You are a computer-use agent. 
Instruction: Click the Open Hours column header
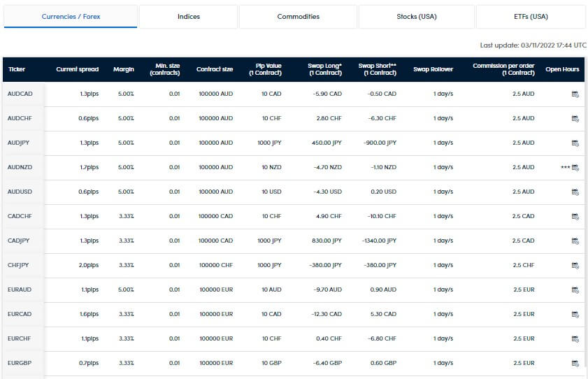pos(562,69)
